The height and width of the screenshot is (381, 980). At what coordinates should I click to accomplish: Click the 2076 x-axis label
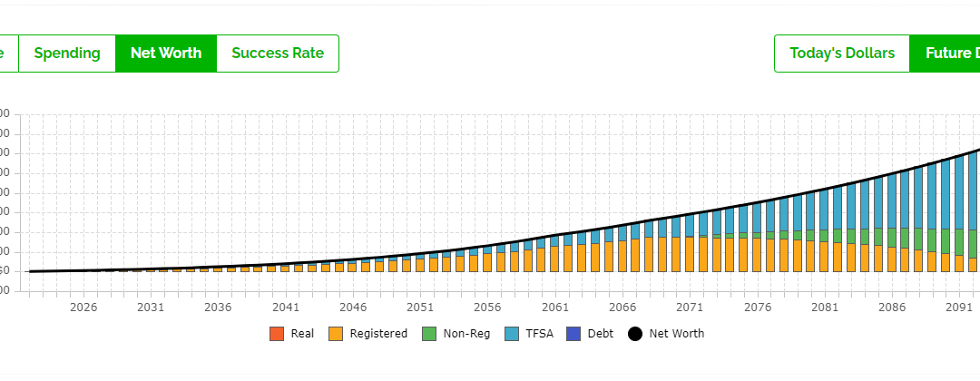click(x=758, y=308)
